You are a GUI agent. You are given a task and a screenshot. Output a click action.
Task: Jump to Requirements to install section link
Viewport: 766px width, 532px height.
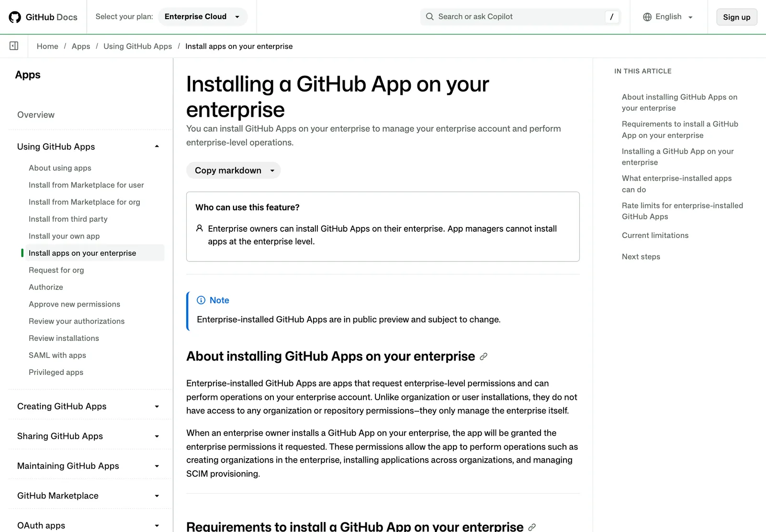pyautogui.click(x=680, y=130)
